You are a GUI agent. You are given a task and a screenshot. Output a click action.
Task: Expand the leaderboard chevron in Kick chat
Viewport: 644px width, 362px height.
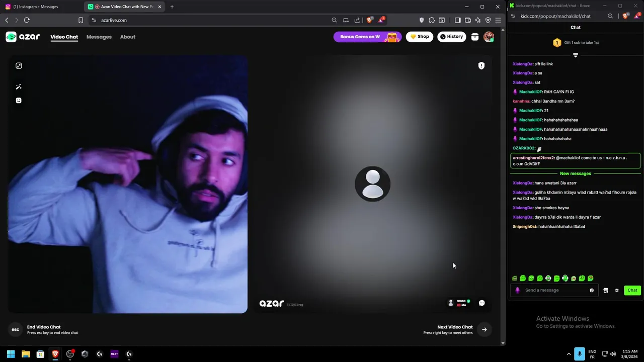click(576, 55)
